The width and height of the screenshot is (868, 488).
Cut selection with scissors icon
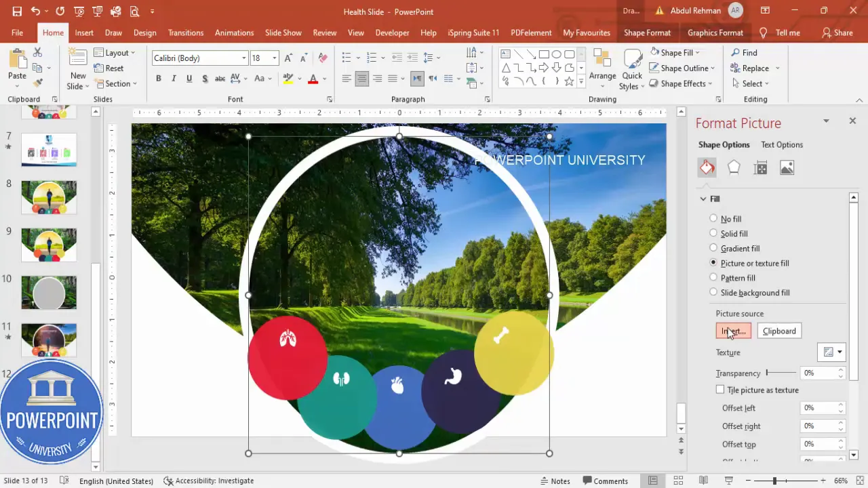(37, 52)
